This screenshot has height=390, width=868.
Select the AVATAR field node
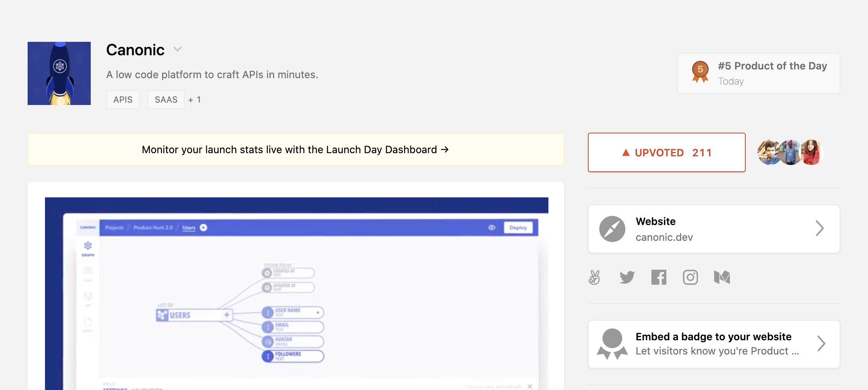[x=293, y=342]
